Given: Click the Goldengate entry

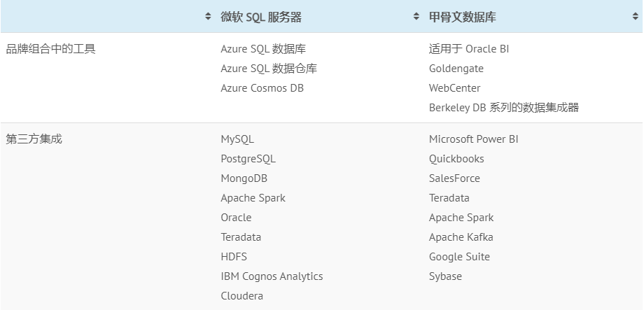Looking at the screenshot, I should click(456, 69).
